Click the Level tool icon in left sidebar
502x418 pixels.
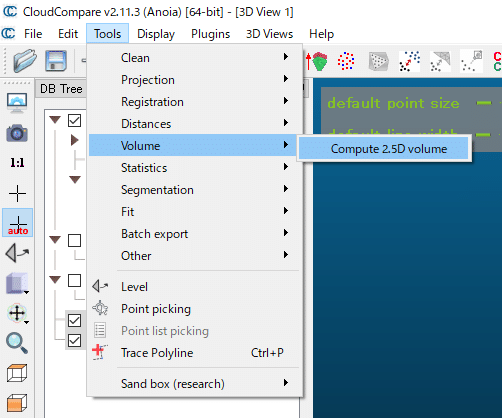click(x=17, y=254)
